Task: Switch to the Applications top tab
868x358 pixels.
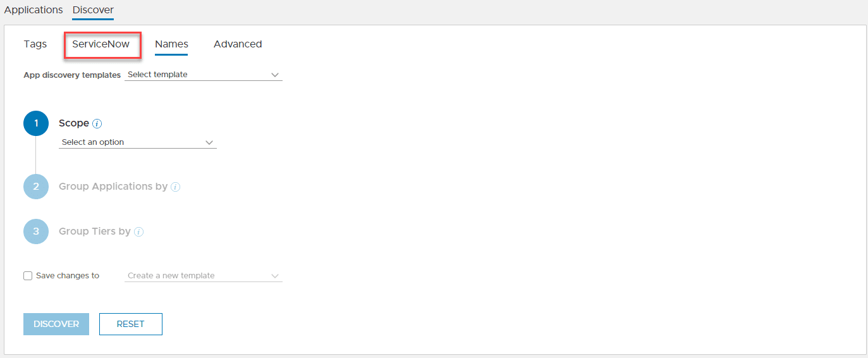Action: tap(34, 10)
